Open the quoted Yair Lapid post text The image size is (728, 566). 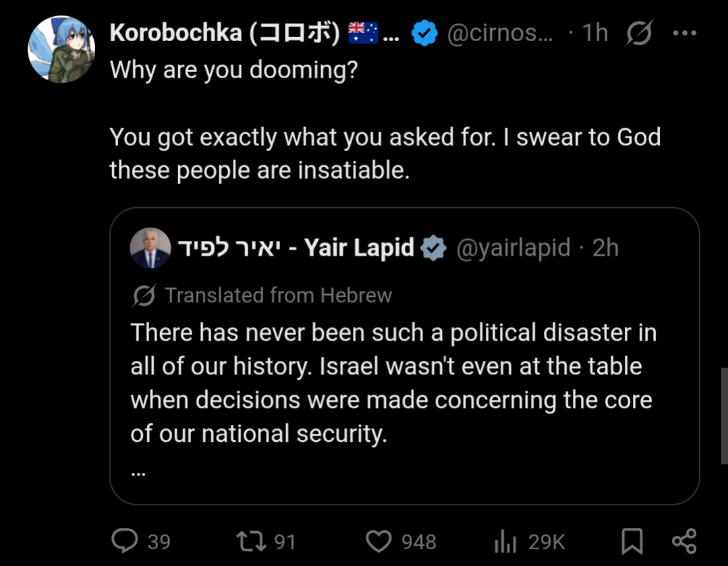(393, 383)
